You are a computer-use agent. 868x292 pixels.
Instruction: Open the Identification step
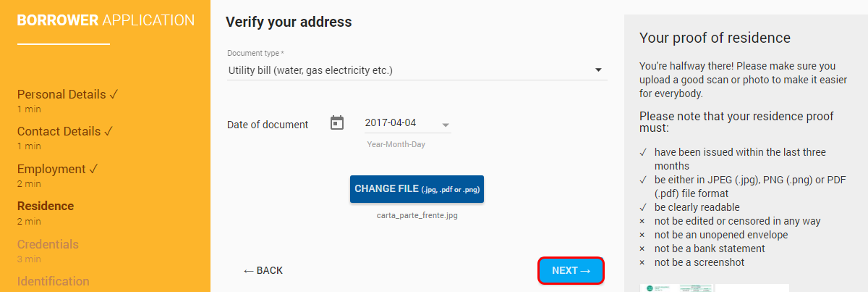point(54,281)
